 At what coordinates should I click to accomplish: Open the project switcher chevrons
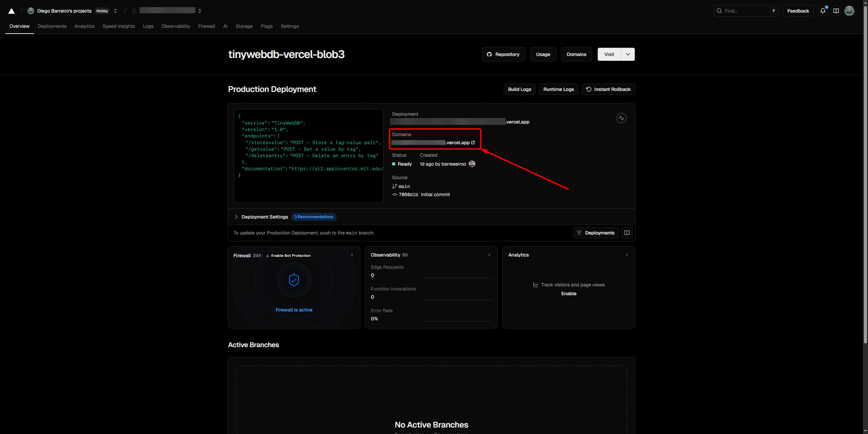[x=200, y=11]
